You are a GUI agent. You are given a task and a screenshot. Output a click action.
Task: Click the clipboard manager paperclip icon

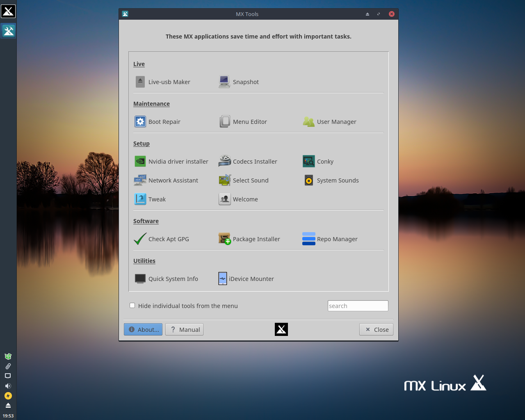click(x=8, y=366)
